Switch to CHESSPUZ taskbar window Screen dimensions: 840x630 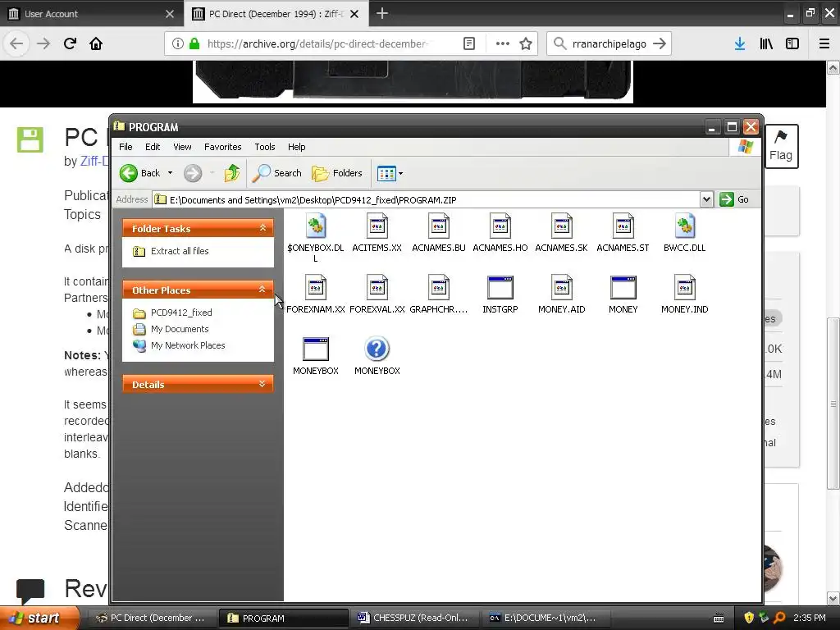click(413, 618)
